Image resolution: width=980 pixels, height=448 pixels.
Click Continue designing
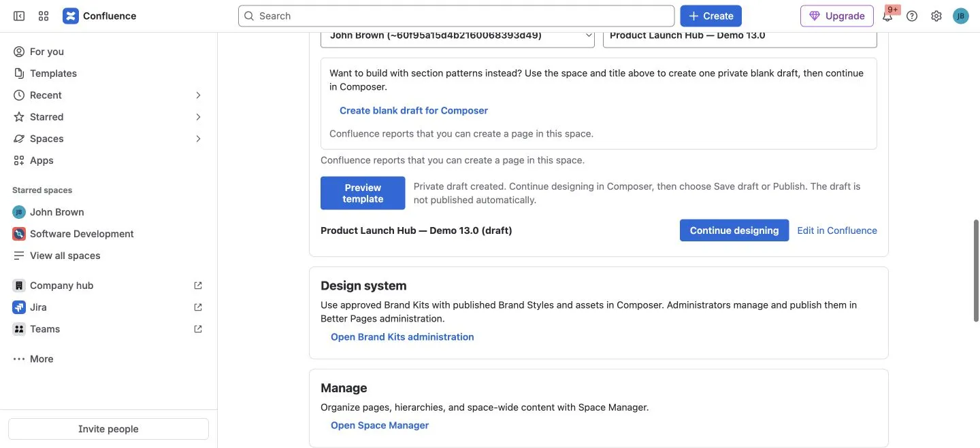(x=734, y=230)
